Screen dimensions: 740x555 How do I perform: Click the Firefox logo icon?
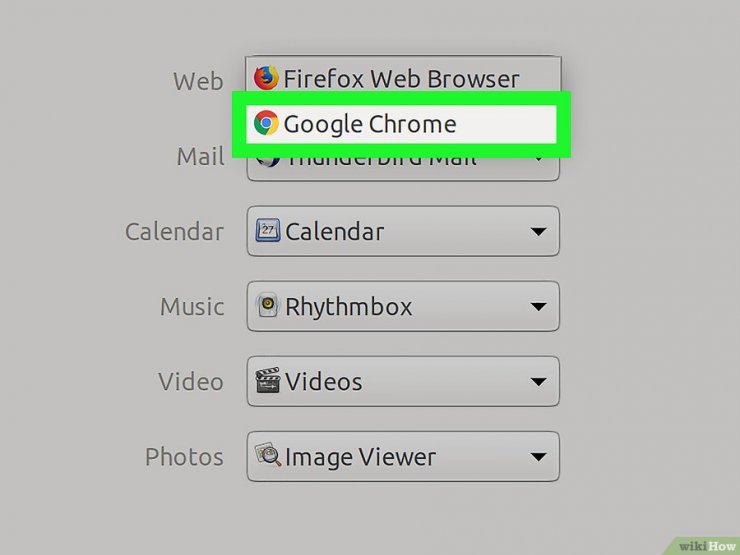[266, 78]
